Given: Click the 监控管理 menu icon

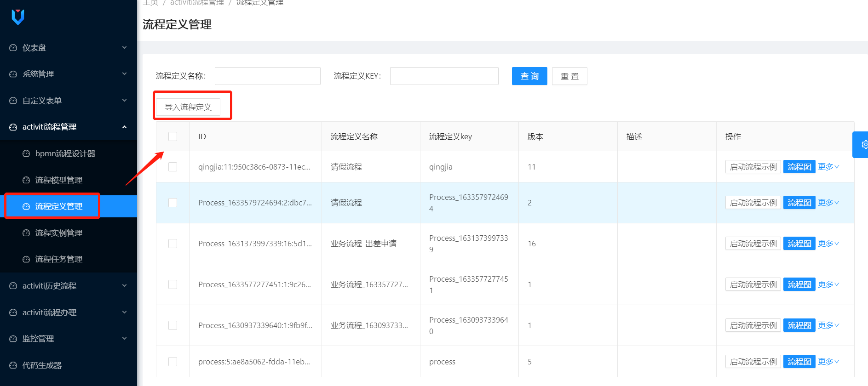Looking at the screenshot, I should click(x=13, y=339).
